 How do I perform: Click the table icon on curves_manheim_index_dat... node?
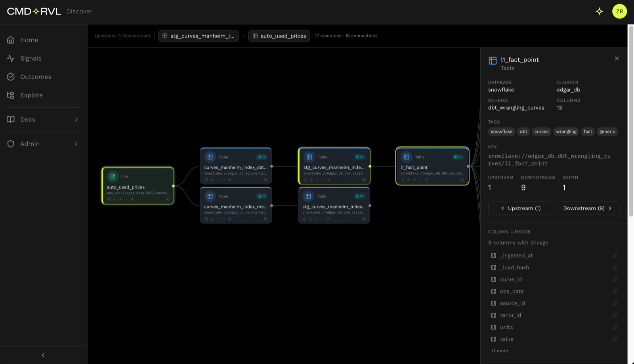tap(210, 157)
